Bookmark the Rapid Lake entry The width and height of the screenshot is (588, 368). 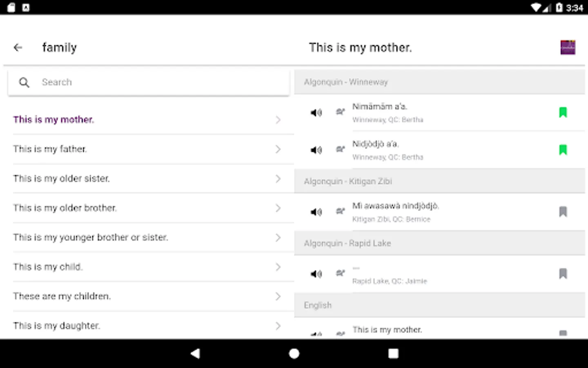point(563,274)
